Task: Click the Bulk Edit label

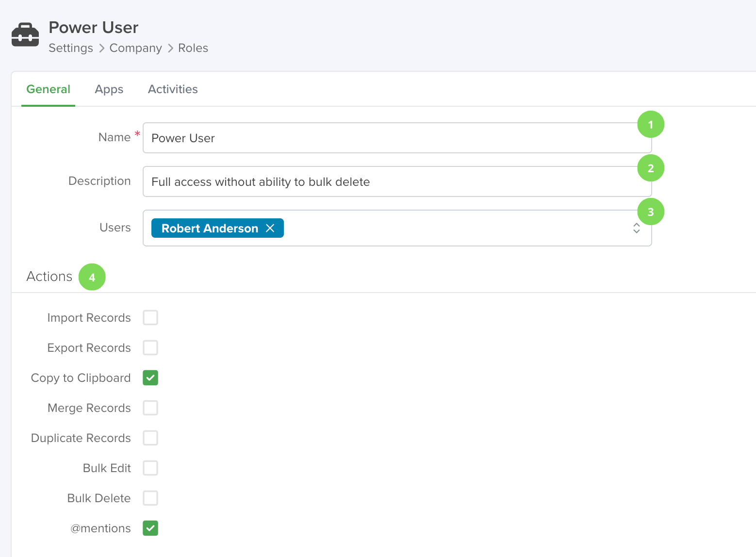Action: pyautogui.click(x=107, y=468)
